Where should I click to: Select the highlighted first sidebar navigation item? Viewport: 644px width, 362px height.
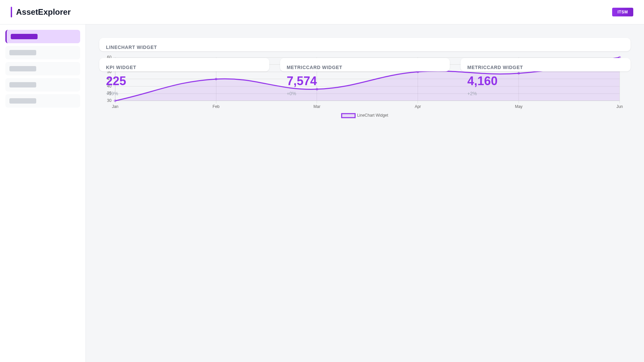click(x=43, y=37)
